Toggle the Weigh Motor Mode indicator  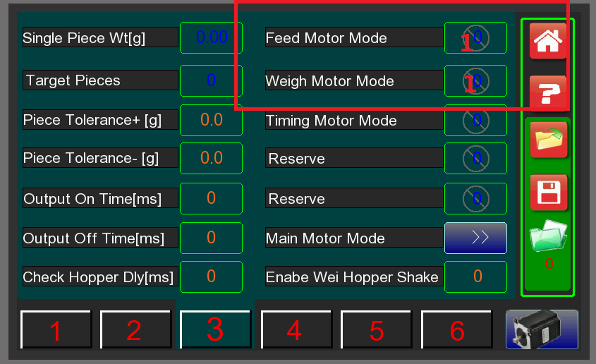click(475, 80)
